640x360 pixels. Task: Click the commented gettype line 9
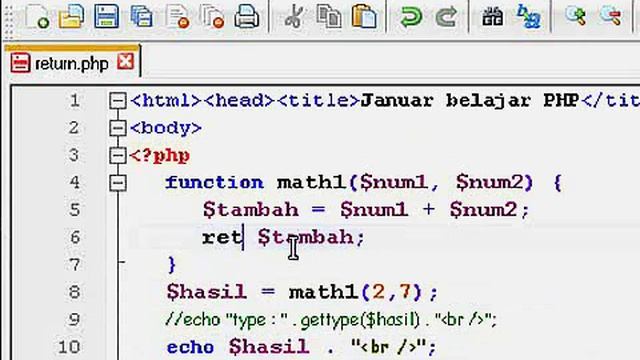(331, 320)
